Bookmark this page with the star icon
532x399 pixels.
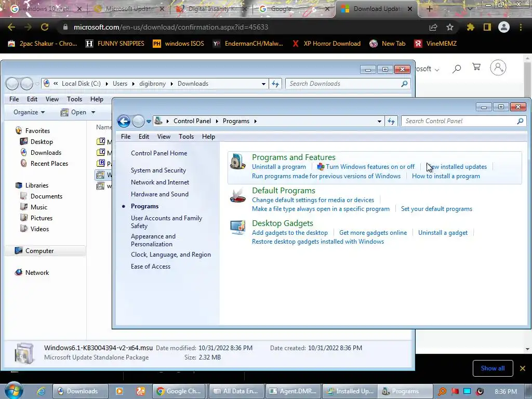(x=450, y=27)
